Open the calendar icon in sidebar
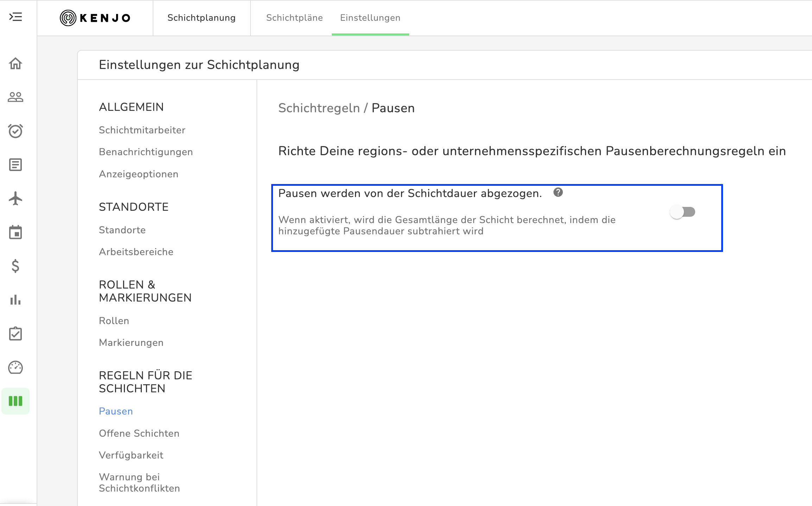This screenshot has height=506, width=812. pos(15,232)
